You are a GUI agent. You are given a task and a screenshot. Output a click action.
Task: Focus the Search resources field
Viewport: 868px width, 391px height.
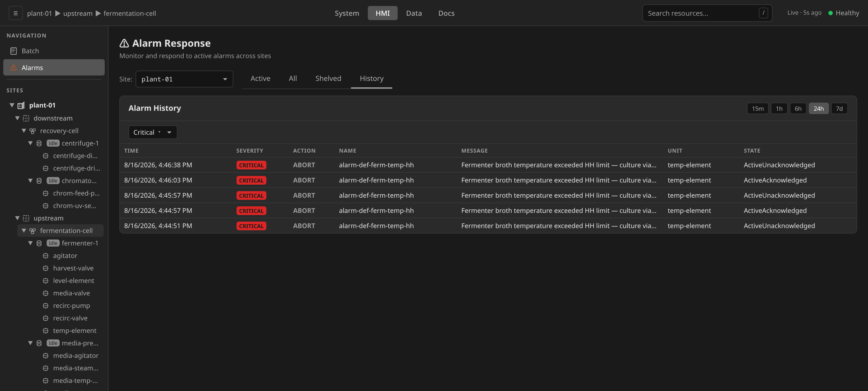click(707, 13)
